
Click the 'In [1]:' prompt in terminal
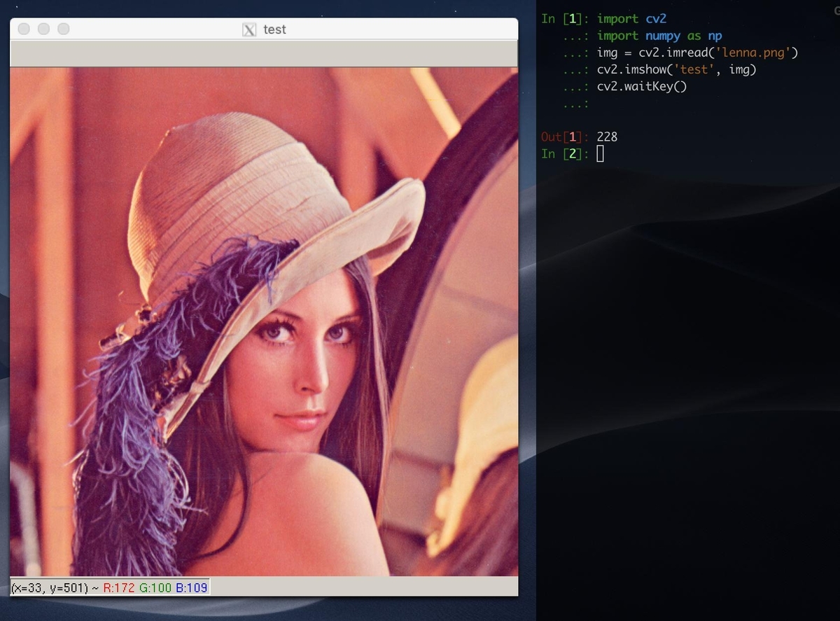565,19
